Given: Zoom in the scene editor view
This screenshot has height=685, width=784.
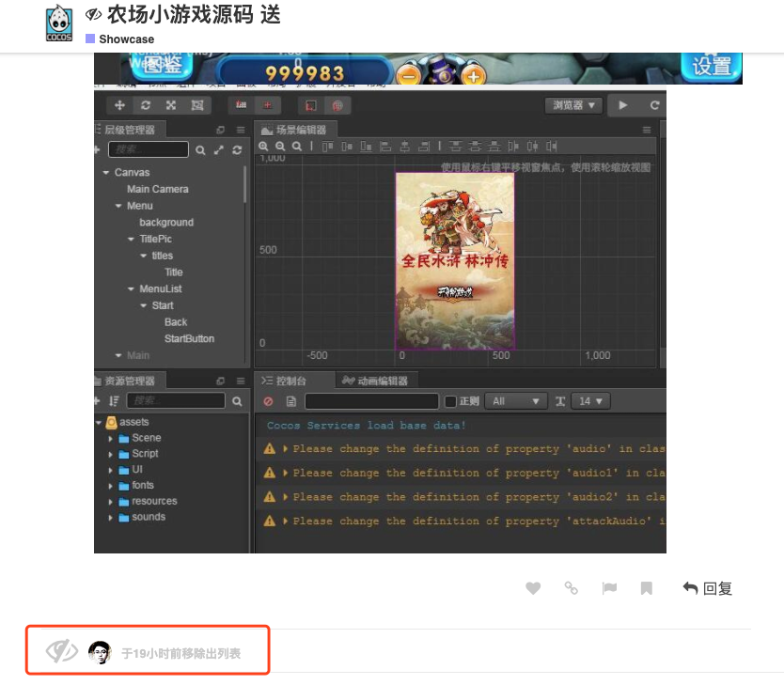Looking at the screenshot, I should 263,146.
